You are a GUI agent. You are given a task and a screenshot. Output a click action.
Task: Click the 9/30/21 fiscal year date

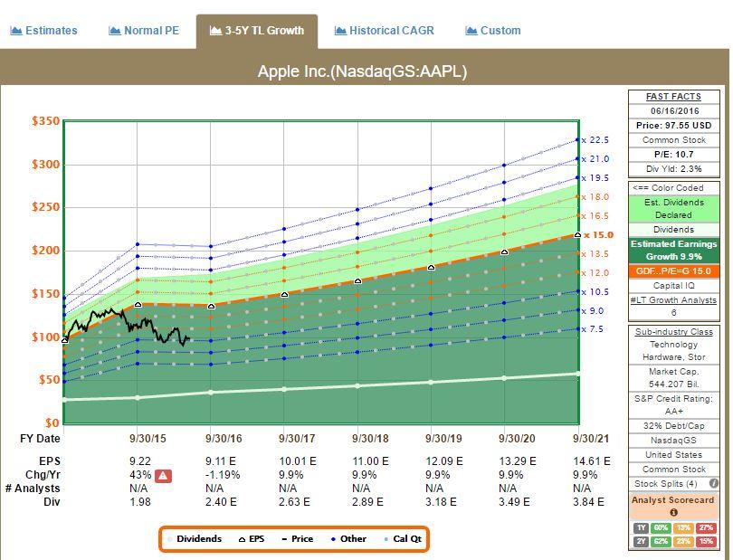pyautogui.click(x=591, y=439)
